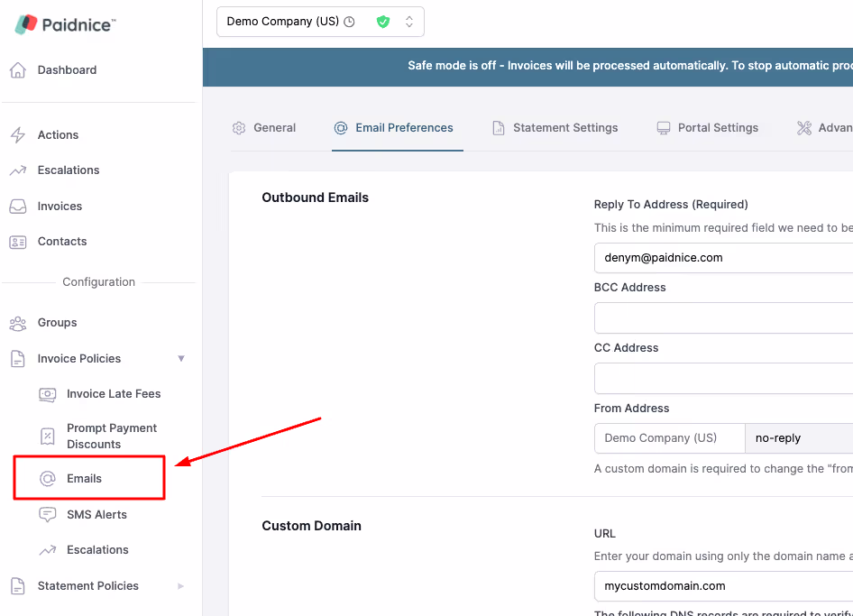This screenshot has width=853, height=616.
Task: Open the Portal Settings tab
Action: pyautogui.click(x=708, y=128)
